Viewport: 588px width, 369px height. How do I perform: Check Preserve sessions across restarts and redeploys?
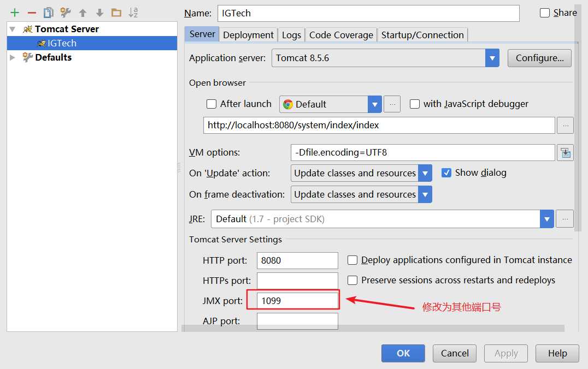(x=352, y=280)
